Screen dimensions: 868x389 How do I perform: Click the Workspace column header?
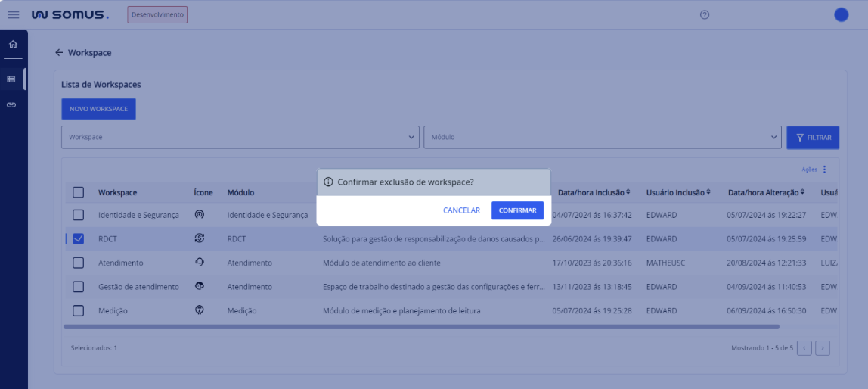[x=117, y=192]
